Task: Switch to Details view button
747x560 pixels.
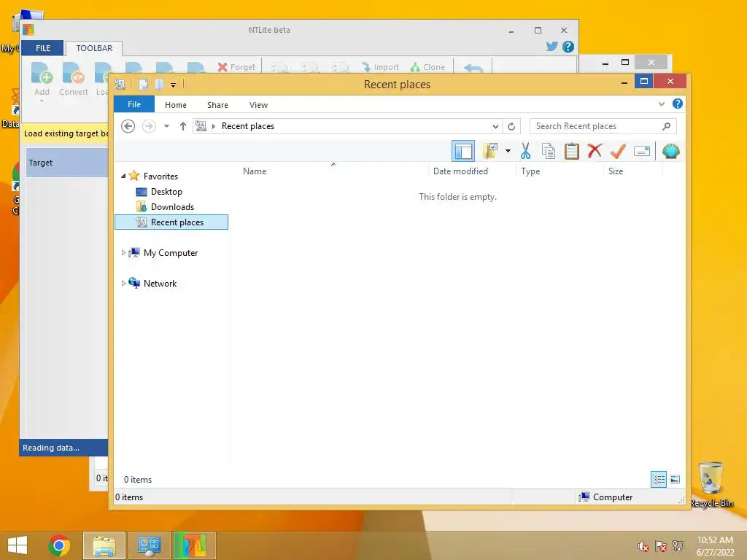Action: click(x=659, y=479)
